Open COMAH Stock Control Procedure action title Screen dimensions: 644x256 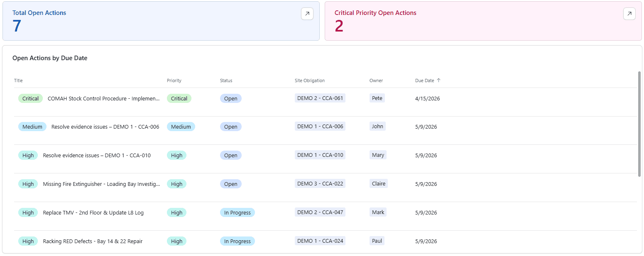[104, 98]
